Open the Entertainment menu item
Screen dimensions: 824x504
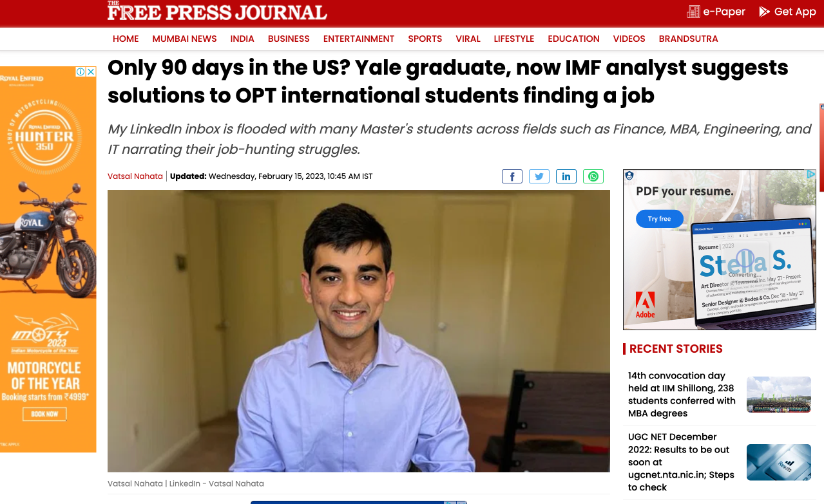point(359,39)
